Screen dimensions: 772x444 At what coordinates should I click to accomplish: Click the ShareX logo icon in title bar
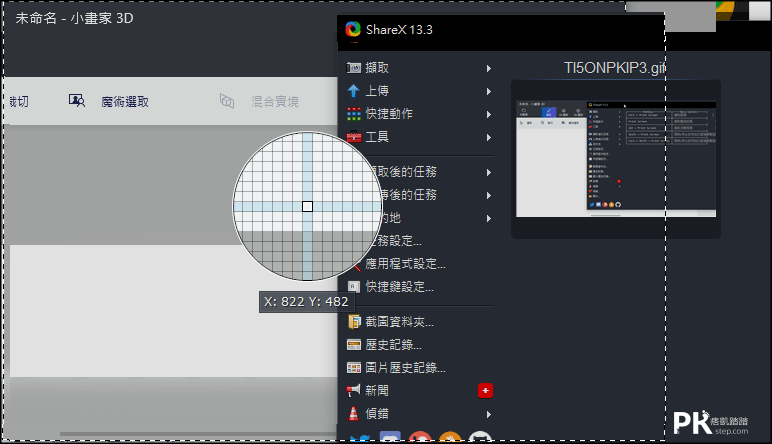(353, 30)
